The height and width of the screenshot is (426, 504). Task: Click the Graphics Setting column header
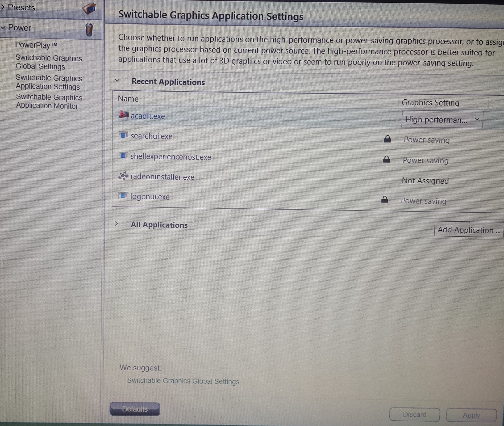tap(430, 103)
